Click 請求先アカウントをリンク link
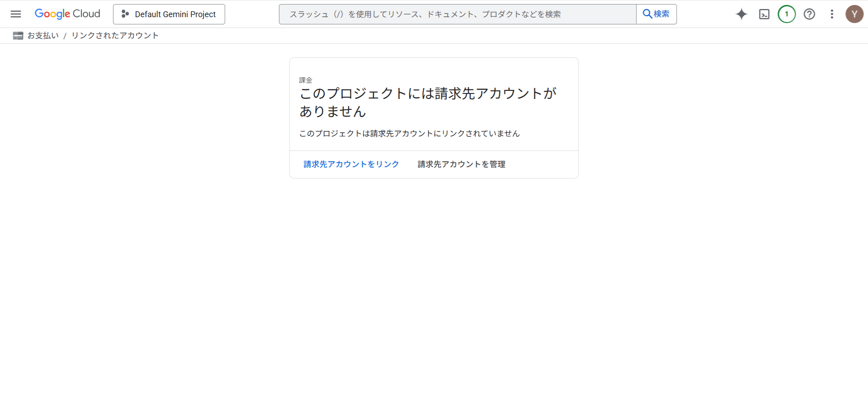This screenshot has width=868, height=393. click(351, 164)
